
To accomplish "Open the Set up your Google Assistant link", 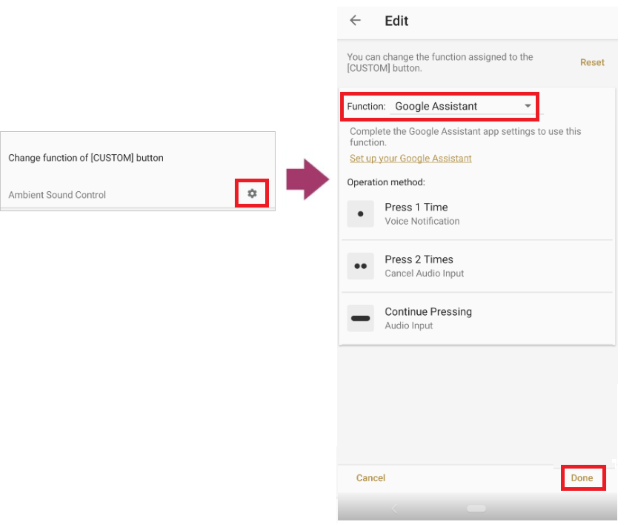I will coord(410,158).
